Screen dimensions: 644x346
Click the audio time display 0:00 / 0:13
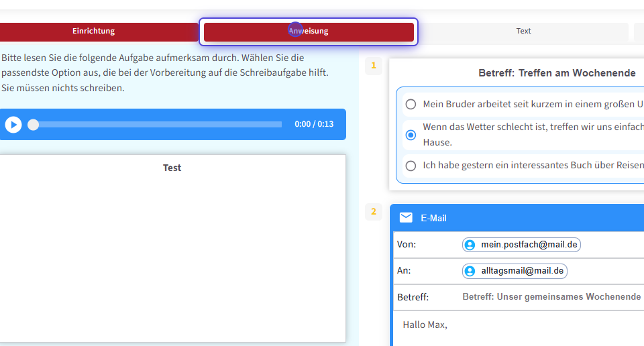click(x=314, y=124)
